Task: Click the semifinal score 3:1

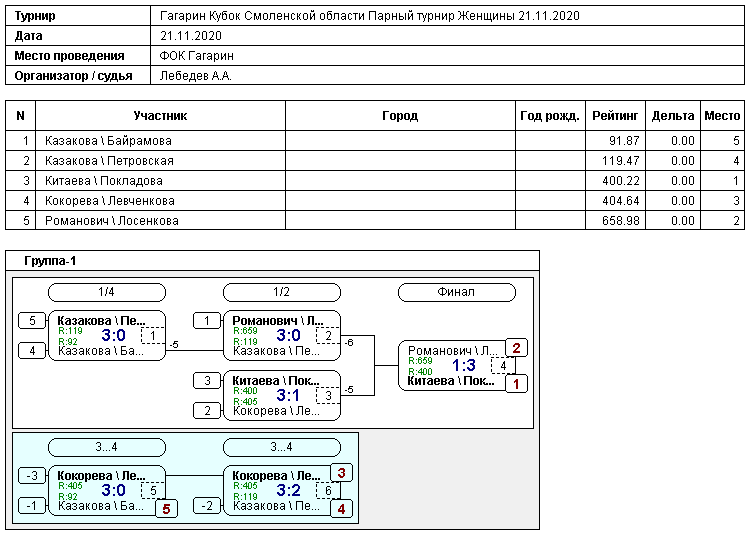Action: [x=288, y=395]
